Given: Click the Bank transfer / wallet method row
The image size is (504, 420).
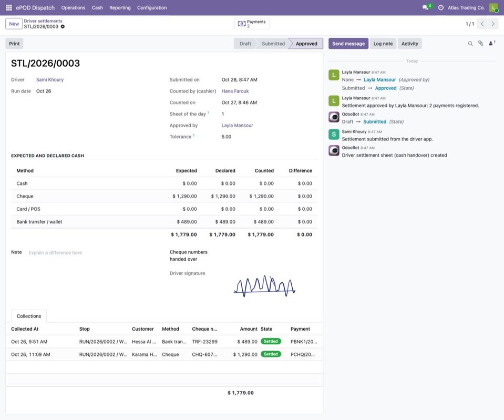Looking at the screenshot, I should click(x=164, y=222).
